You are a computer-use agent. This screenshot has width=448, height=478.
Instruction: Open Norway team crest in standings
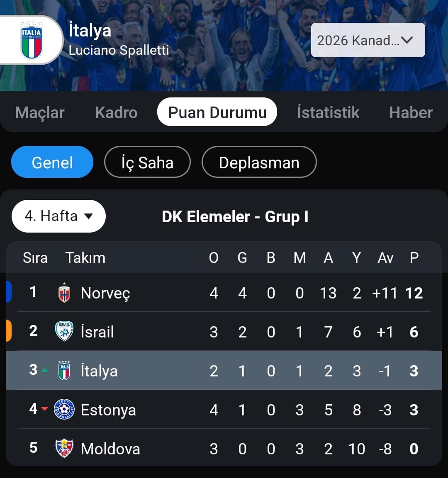tap(64, 293)
